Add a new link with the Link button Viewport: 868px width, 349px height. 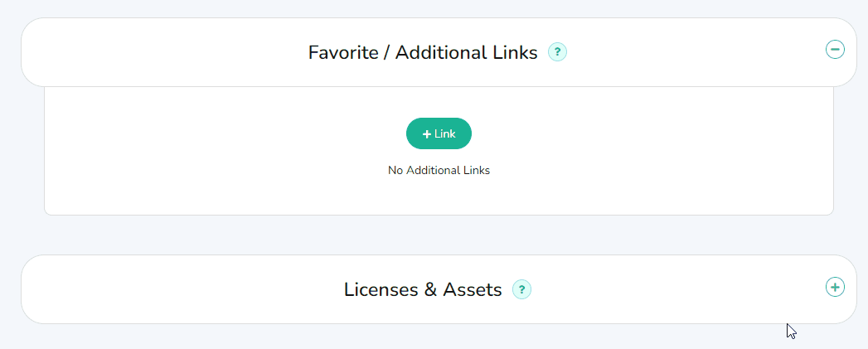coord(439,133)
